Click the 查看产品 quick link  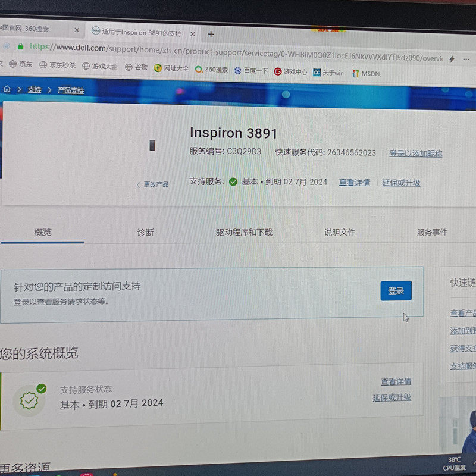click(x=463, y=313)
